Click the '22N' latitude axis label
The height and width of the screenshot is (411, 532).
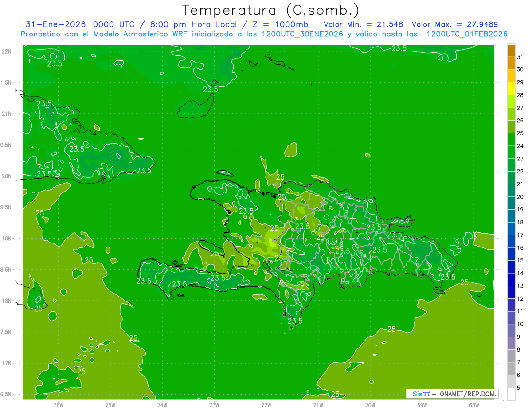(6, 51)
